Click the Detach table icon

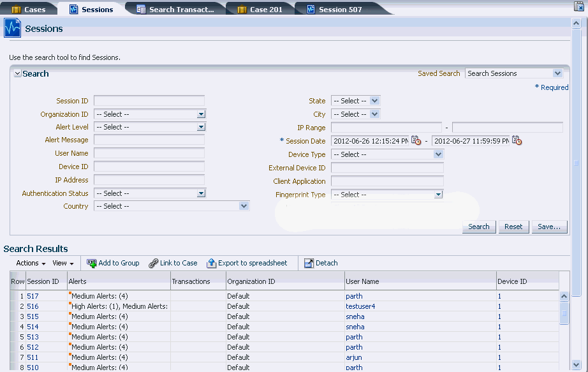click(309, 263)
